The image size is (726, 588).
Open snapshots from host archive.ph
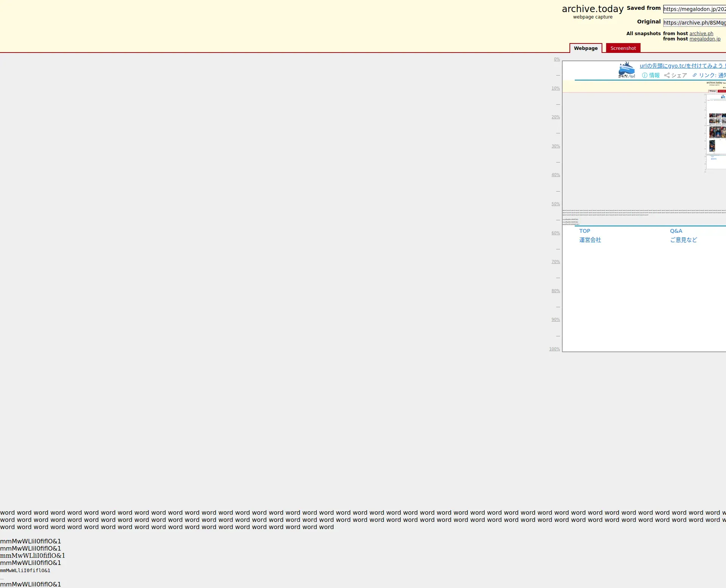tap(701, 34)
